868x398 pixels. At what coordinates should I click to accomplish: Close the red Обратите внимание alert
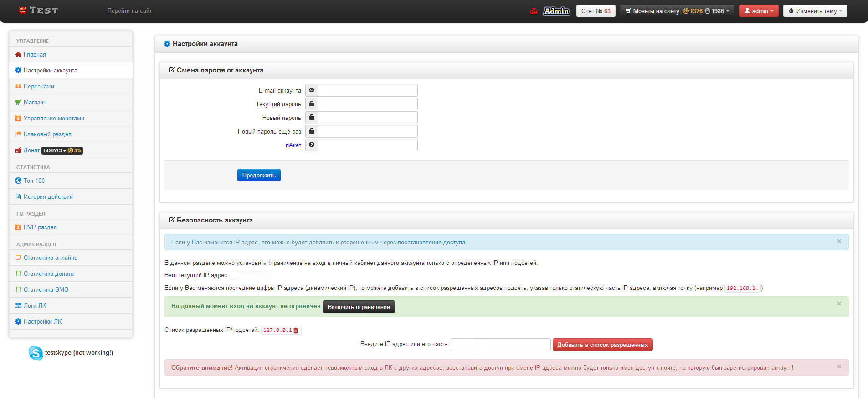point(839,367)
